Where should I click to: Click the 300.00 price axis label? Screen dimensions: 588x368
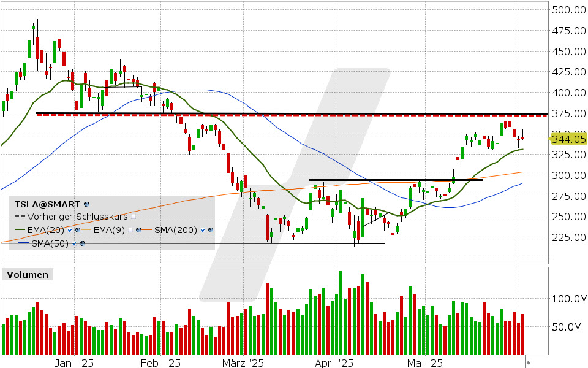[569, 175]
